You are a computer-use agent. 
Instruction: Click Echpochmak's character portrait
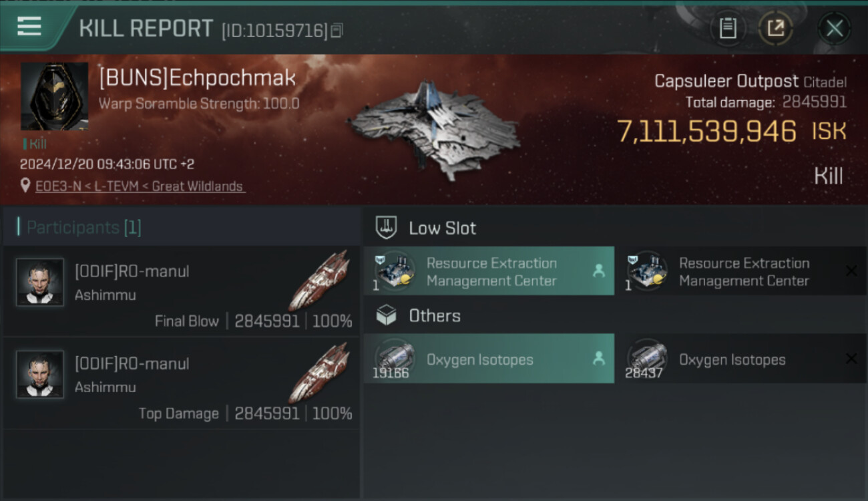[x=54, y=96]
